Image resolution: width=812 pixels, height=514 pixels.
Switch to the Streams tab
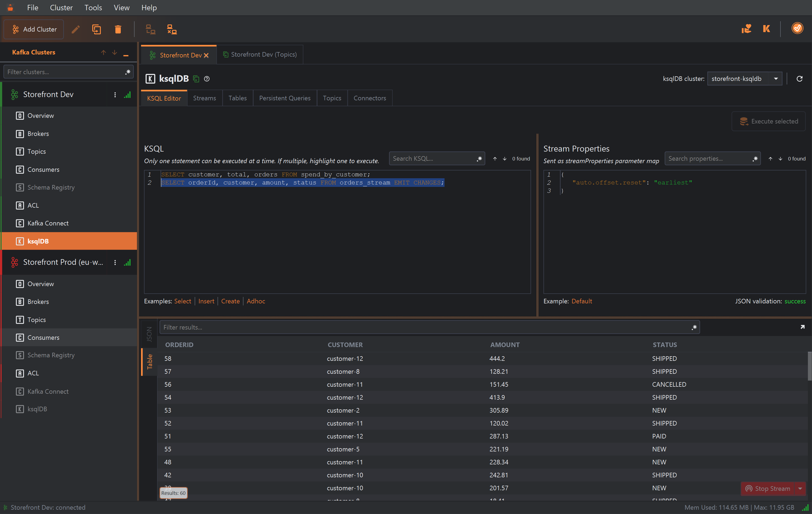[204, 98]
